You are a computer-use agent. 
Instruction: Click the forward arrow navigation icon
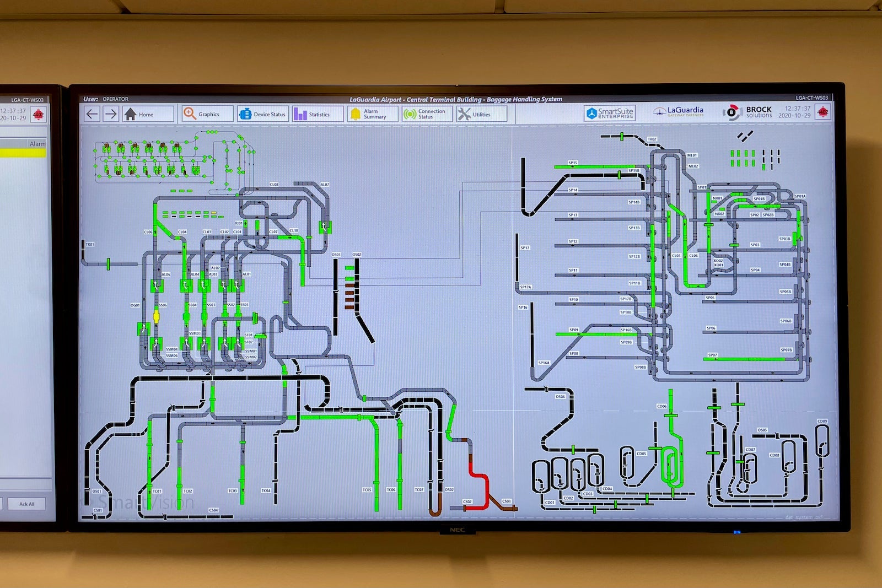[111, 114]
